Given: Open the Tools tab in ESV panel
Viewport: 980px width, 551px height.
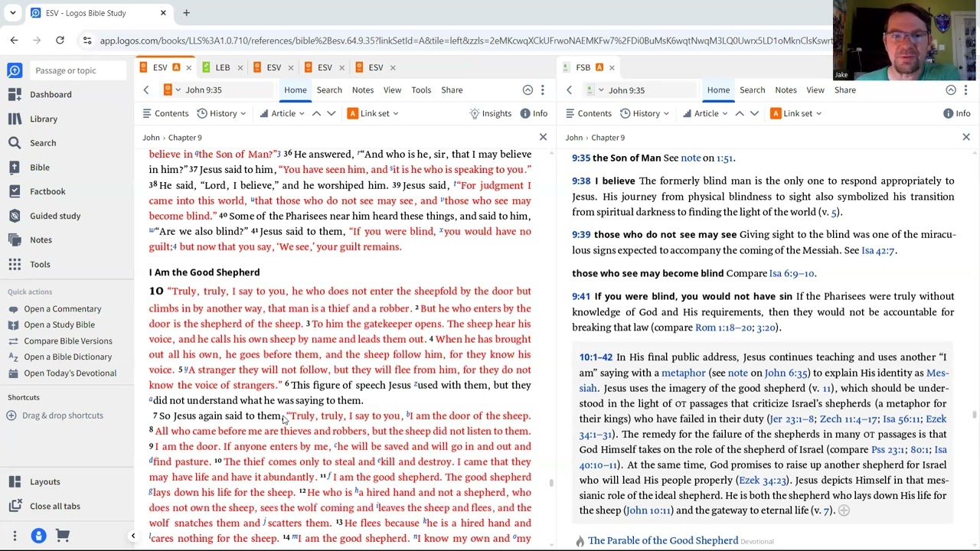Looking at the screenshot, I should [421, 90].
